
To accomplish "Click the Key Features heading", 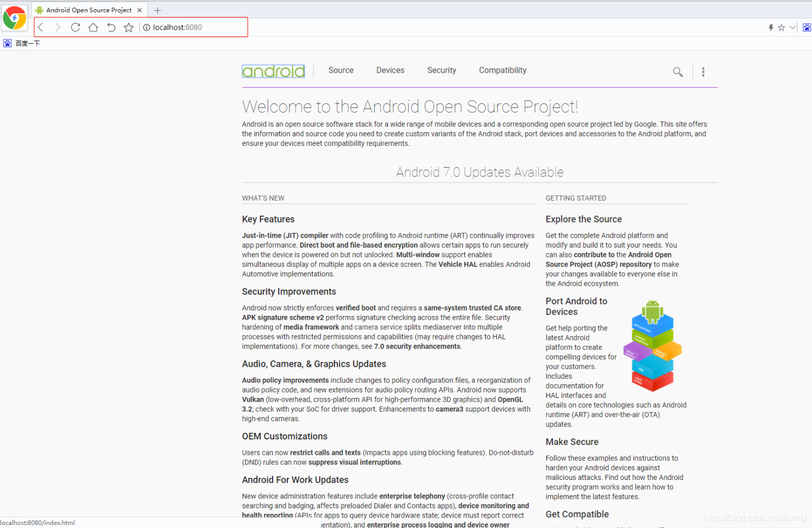I will point(268,219).
